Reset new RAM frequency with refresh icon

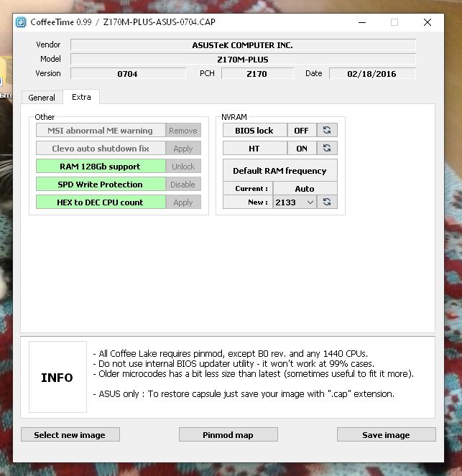(327, 202)
